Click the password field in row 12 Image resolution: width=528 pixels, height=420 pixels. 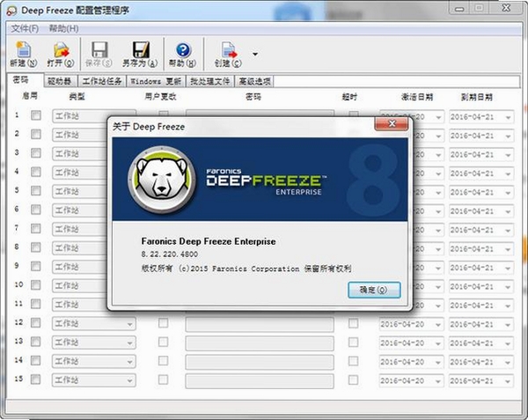click(260, 324)
